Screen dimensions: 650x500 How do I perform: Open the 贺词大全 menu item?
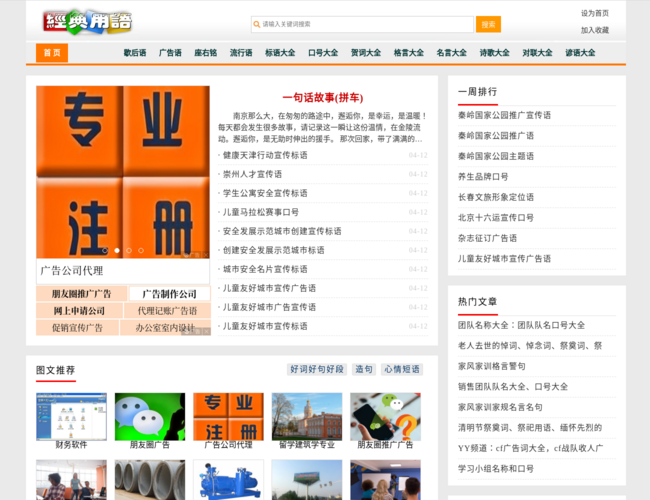tap(366, 53)
